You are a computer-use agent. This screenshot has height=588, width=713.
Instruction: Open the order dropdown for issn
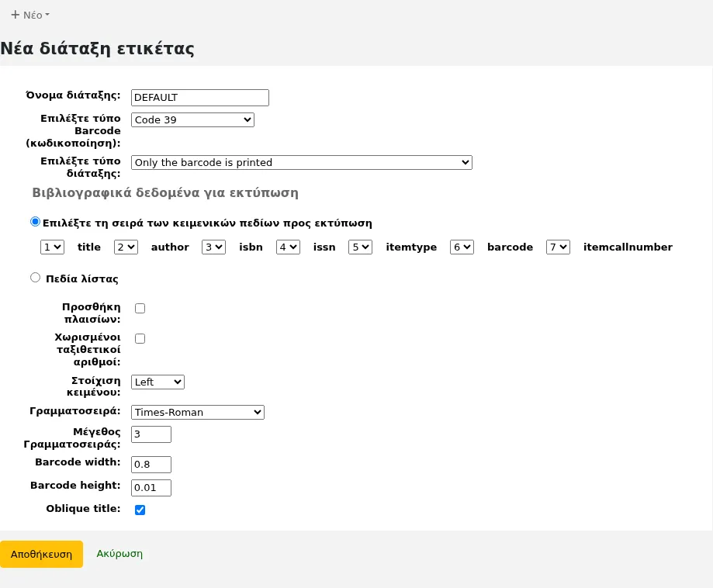(289, 247)
